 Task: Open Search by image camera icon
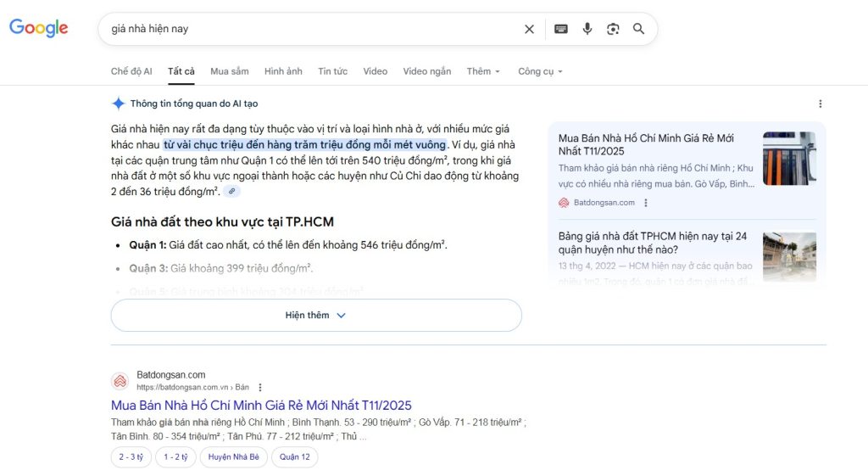(613, 29)
